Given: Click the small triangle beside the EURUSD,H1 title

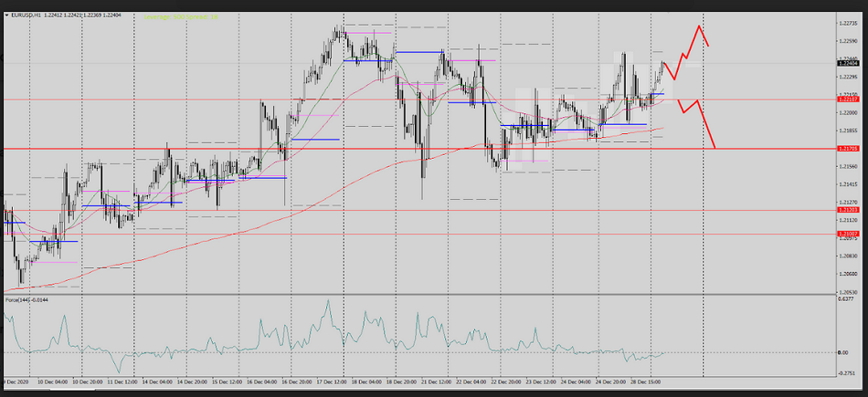Looking at the screenshot, I should pos(5,16).
